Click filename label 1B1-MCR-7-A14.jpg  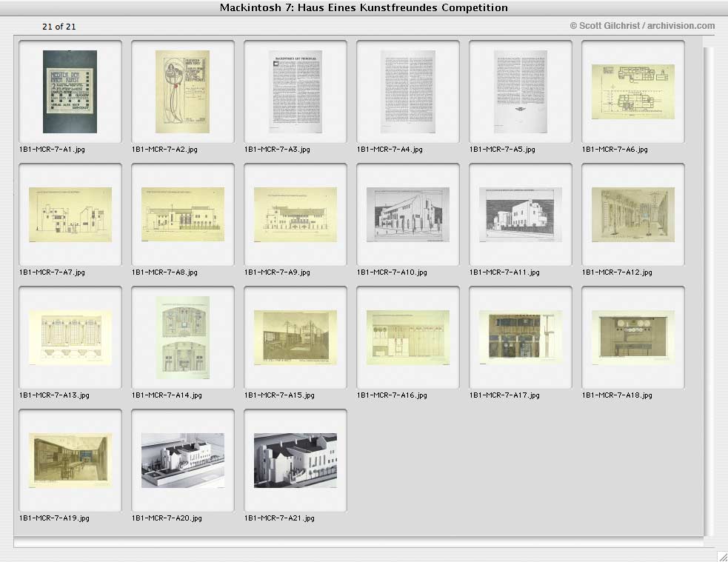(167, 395)
